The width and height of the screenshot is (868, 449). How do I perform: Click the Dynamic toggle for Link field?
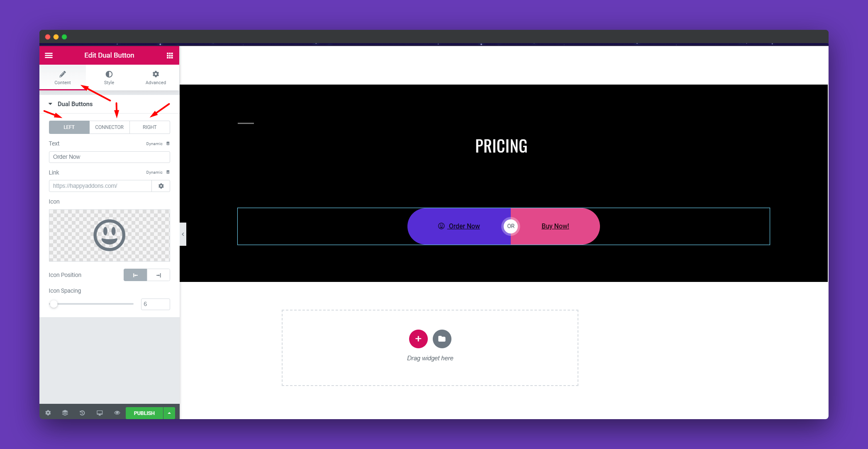[168, 172]
